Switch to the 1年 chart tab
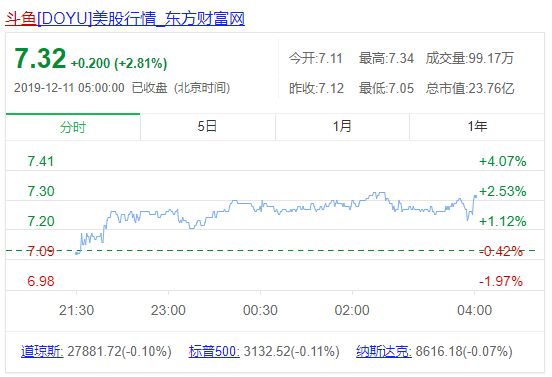Screen dimensions: 552x377 (477, 126)
